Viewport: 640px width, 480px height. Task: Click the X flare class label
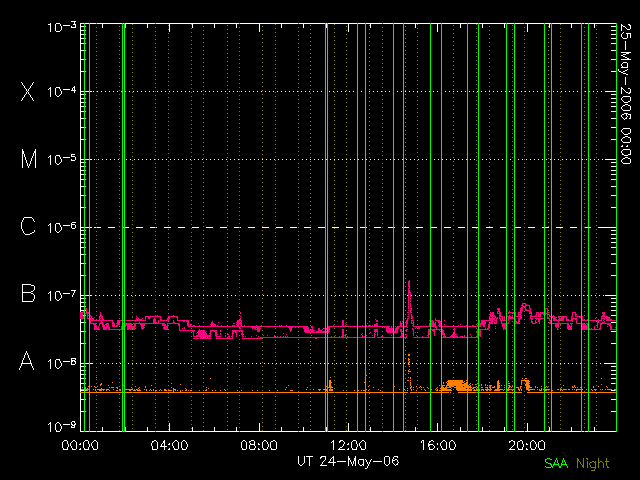click(28, 91)
